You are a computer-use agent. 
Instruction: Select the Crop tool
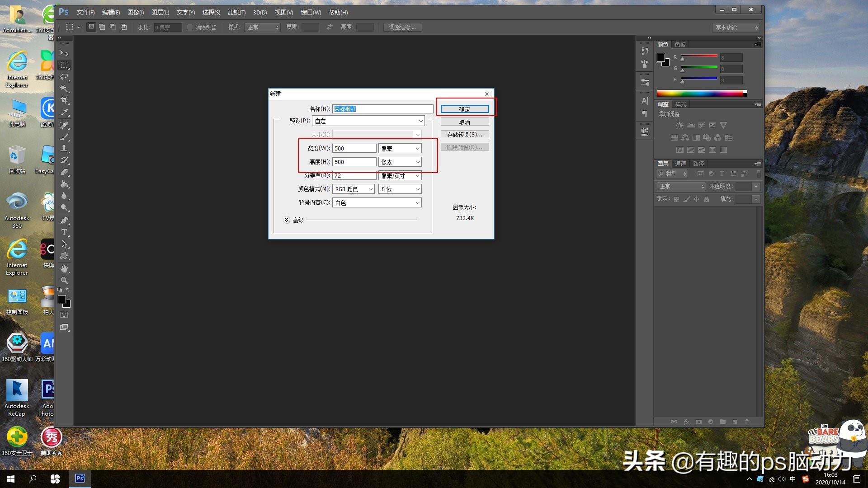pyautogui.click(x=64, y=100)
